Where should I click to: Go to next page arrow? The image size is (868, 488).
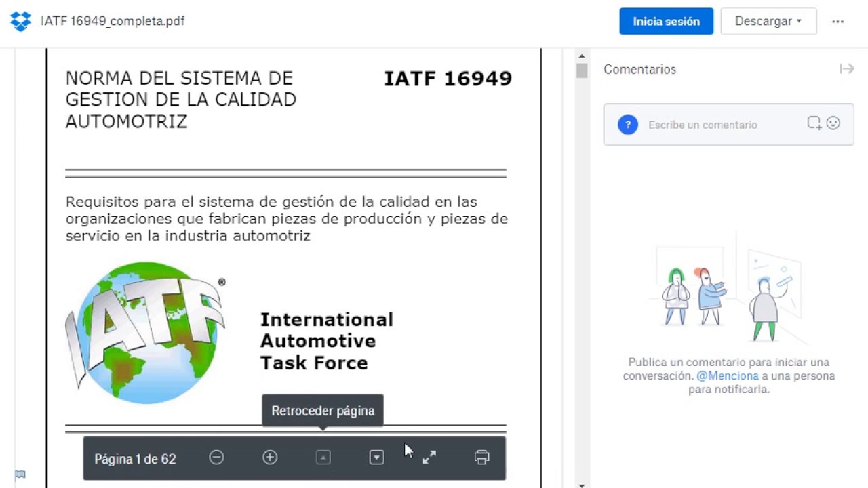point(376,457)
